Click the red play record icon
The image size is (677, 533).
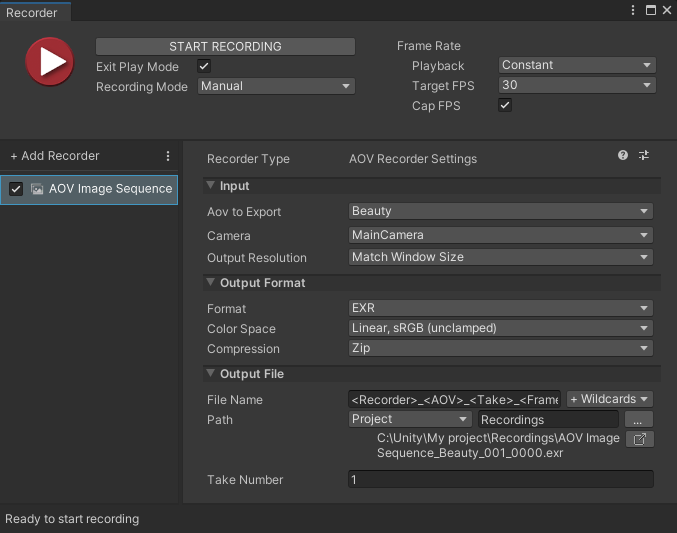pyautogui.click(x=50, y=61)
